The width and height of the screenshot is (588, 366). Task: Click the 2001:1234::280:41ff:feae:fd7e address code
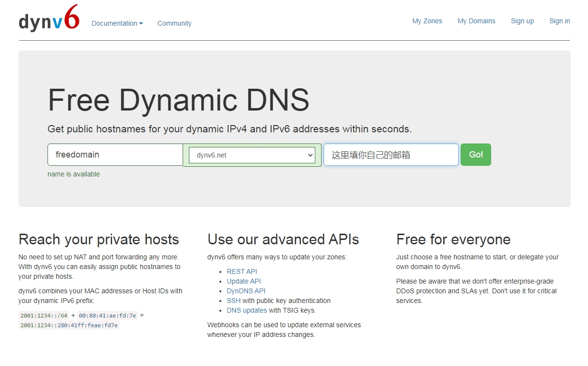69,325
